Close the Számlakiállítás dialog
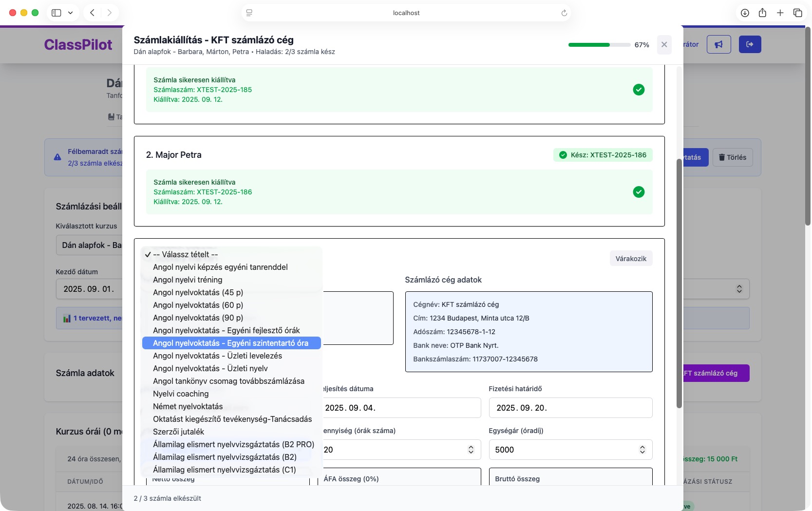The height and width of the screenshot is (511, 812). (664, 45)
